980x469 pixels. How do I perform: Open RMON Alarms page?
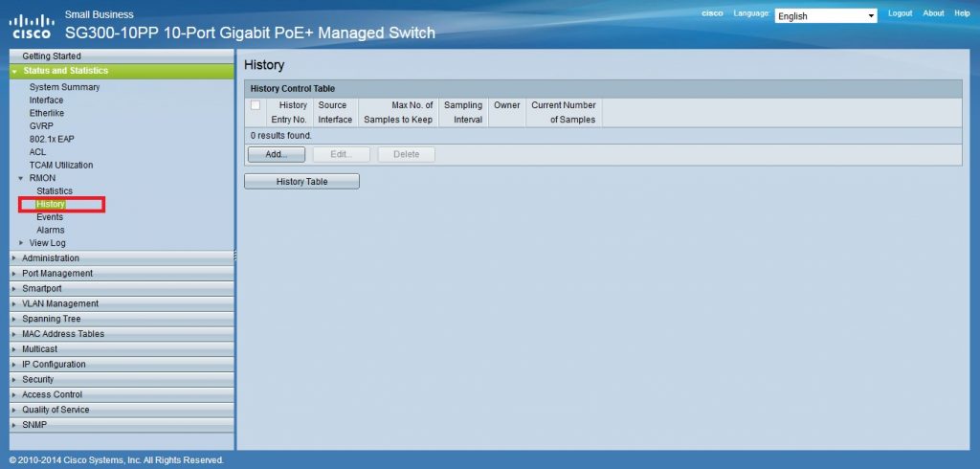[50, 230]
